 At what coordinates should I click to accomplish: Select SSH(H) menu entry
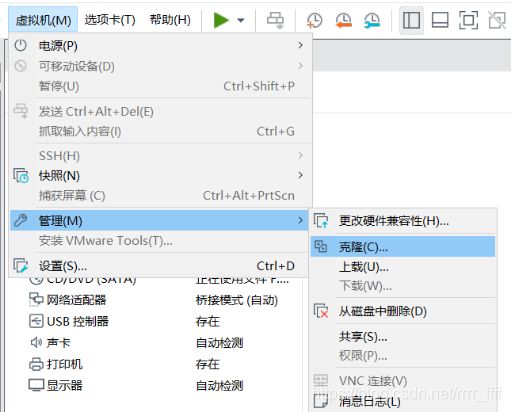point(159,156)
